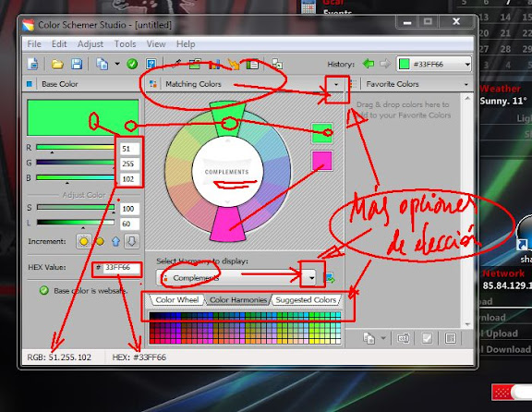532x412 pixels.
Task: Open a file with the folder icon
Action: click(x=57, y=64)
